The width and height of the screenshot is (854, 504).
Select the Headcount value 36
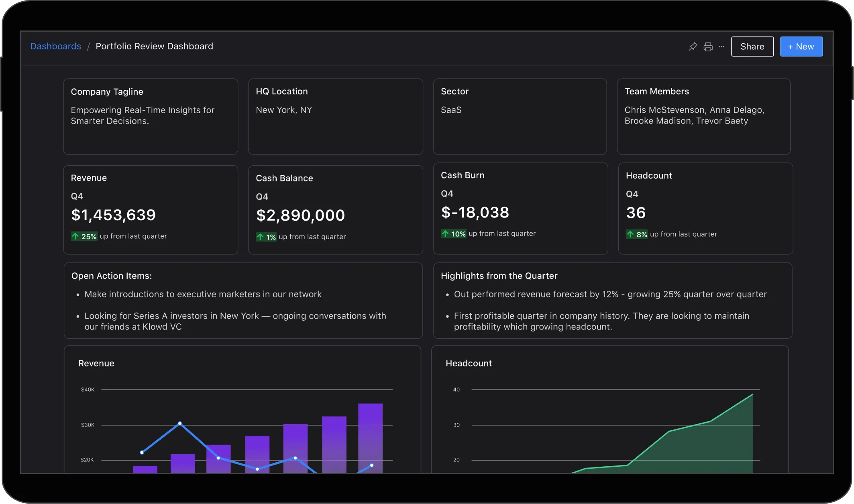(636, 213)
